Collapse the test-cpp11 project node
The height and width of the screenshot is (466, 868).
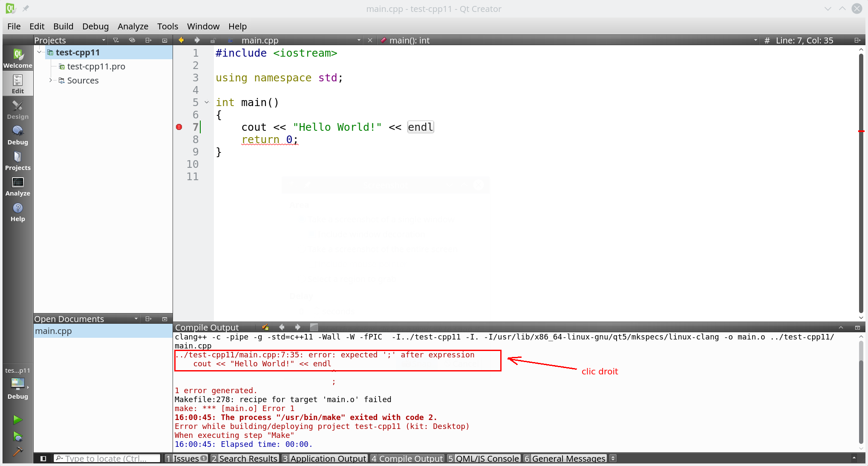click(x=39, y=52)
